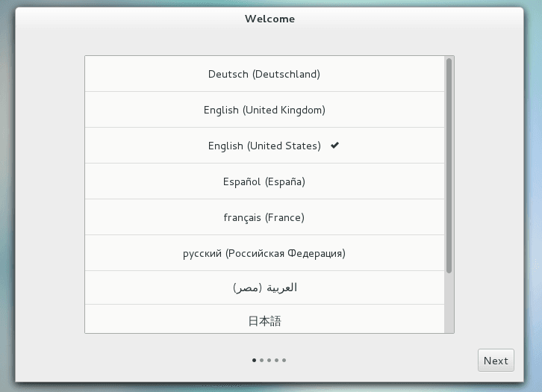Screen dimensions: 542x392
Task: Choose English (United Kingdom) from the list
Action: (264, 110)
